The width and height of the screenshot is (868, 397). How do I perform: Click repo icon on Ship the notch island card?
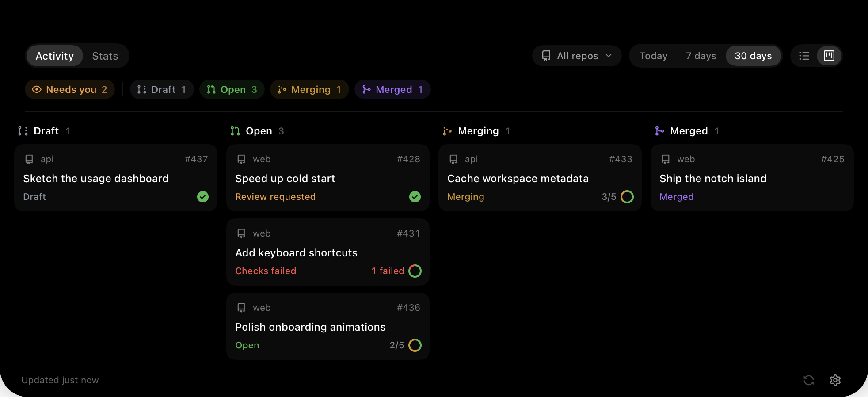pos(666,159)
